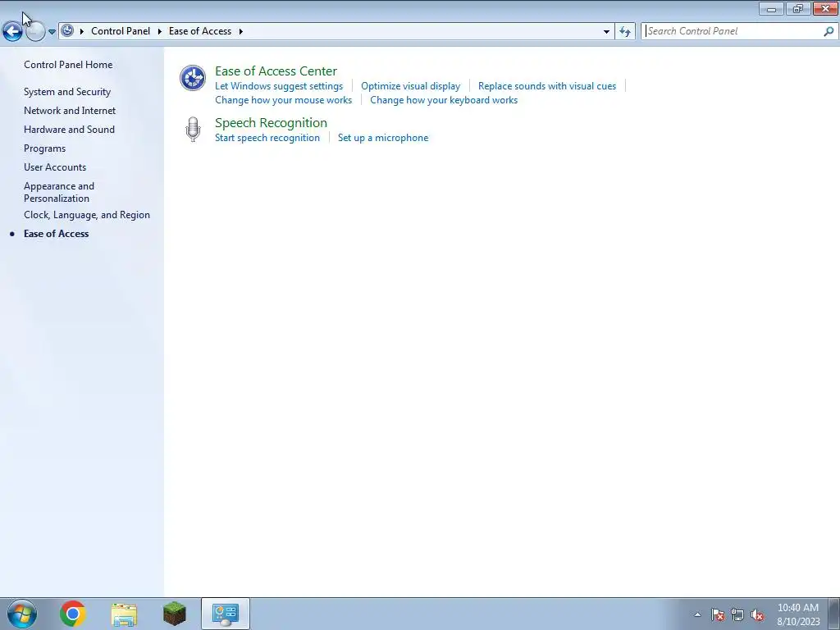Expand the arrow after Control Panel breadcrumb
Viewport: 840px width, 630px height.
click(160, 31)
